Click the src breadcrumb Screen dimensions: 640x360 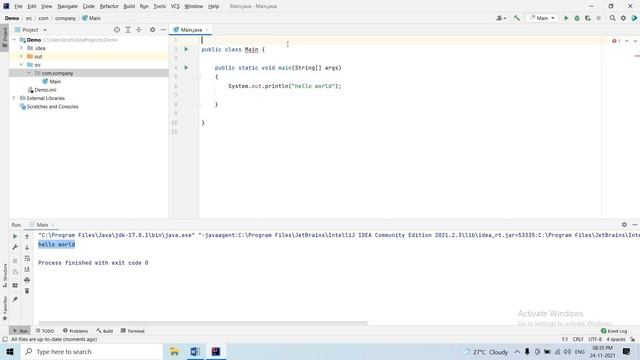pos(29,18)
